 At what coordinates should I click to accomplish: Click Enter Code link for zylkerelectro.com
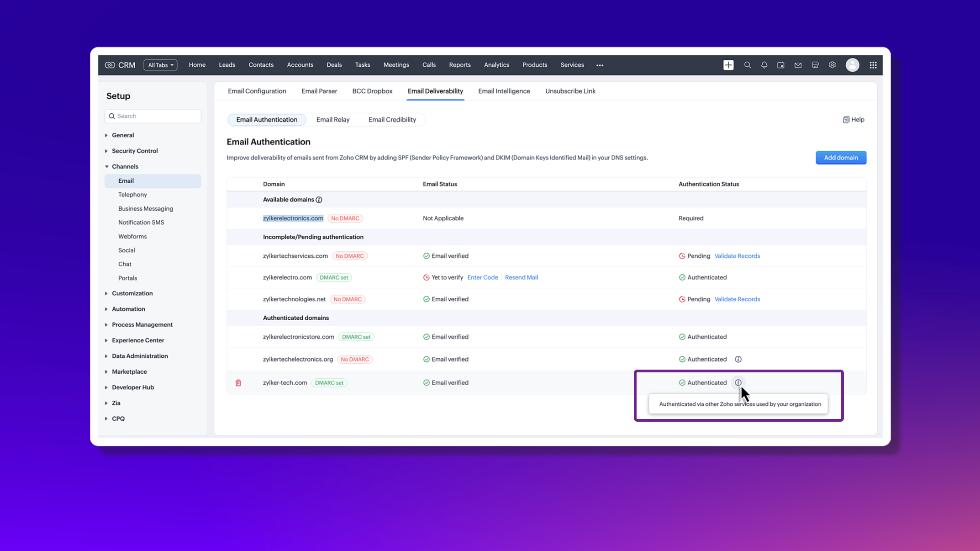(482, 277)
